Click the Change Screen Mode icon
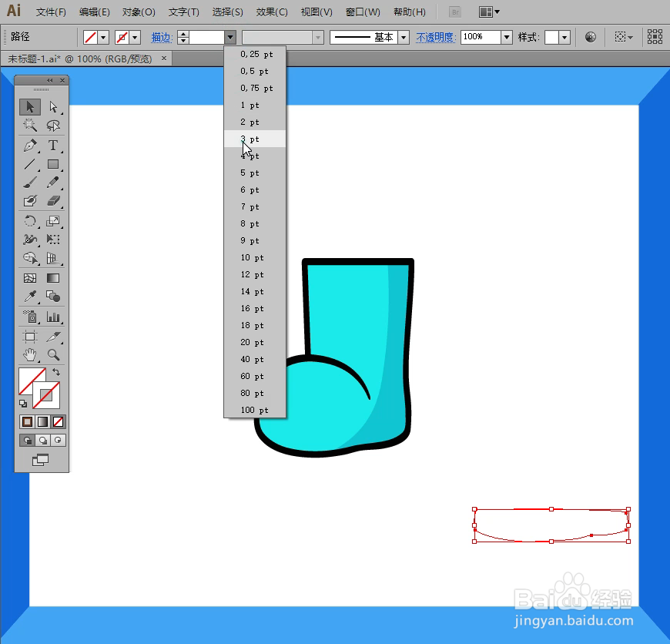This screenshot has width=670, height=644. click(41, 460)
